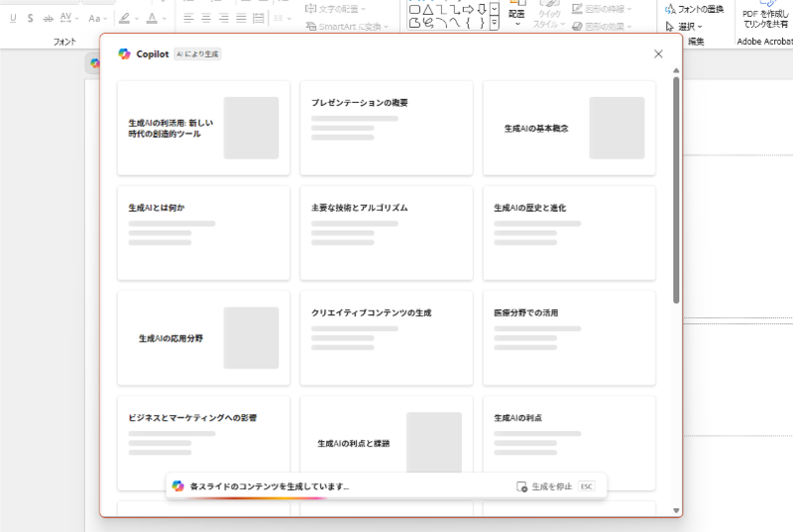The width and height of the screenshot is (793, 532).
Task: Apply text shadow with the S icon
Action: [31, 18]
